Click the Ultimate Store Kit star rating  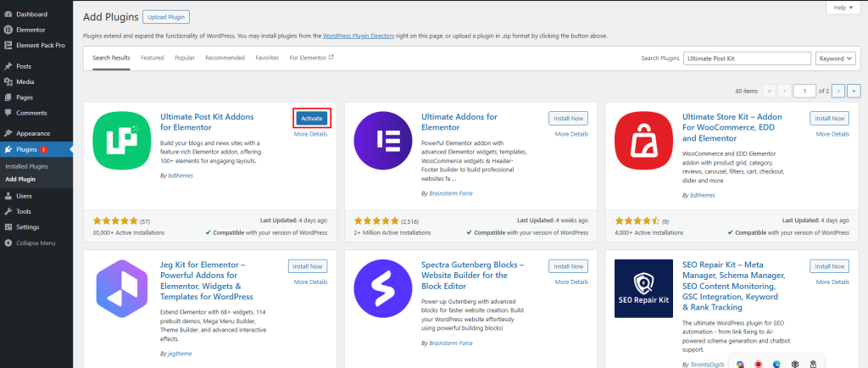[637, 220]
